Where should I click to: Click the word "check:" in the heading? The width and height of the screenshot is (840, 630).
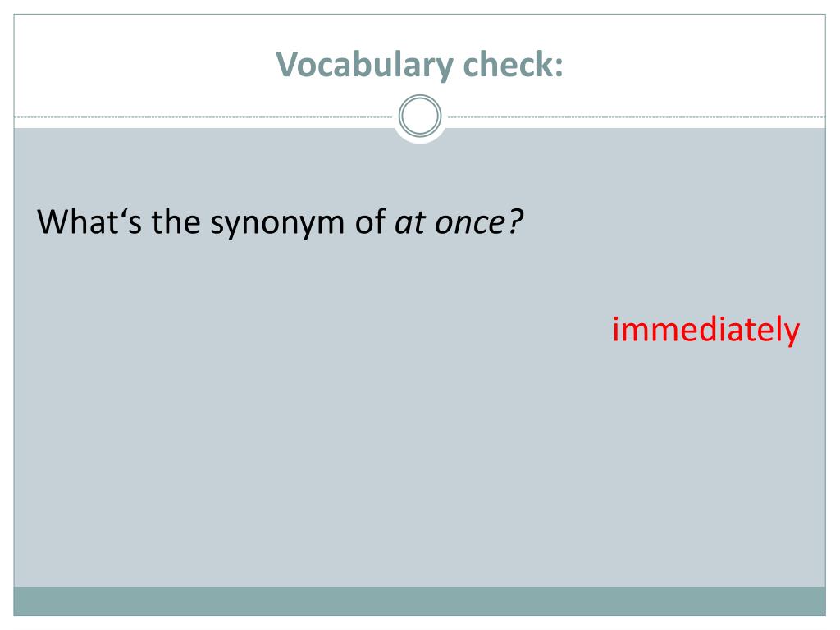click(514, 64)
